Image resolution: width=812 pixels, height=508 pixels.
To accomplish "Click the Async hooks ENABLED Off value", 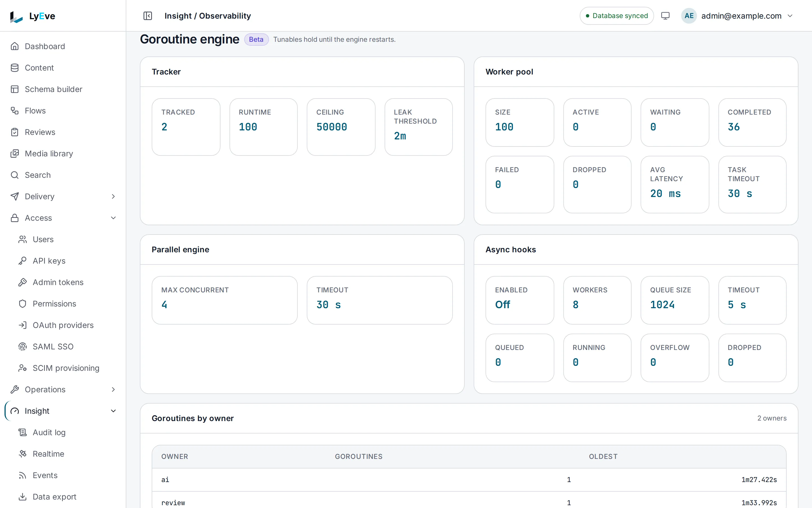I will pyautogui.click(x=503, y=305).
